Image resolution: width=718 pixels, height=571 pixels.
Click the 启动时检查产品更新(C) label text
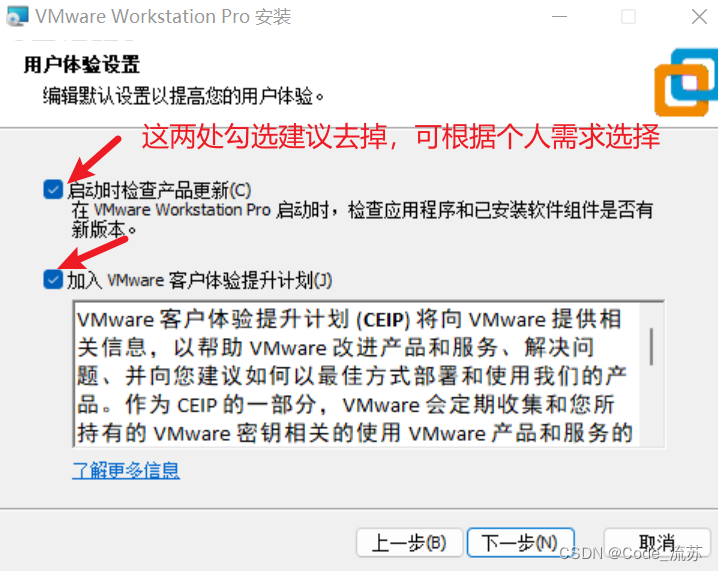tap(159, 190)
